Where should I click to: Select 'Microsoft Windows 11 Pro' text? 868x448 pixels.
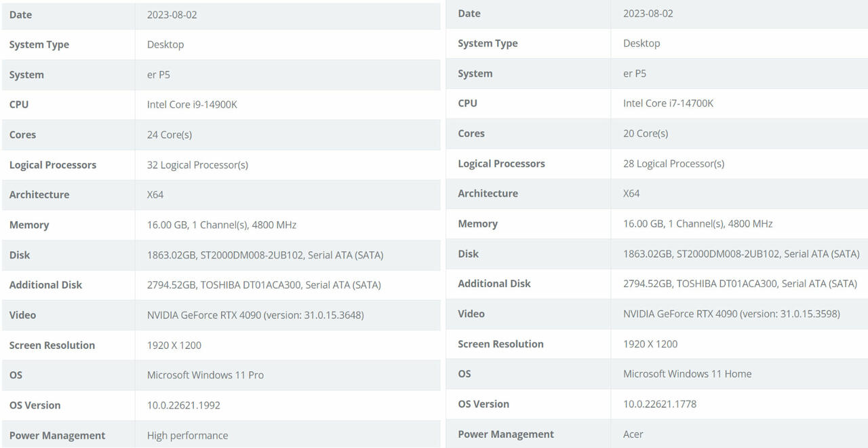(x=205, y=375)
